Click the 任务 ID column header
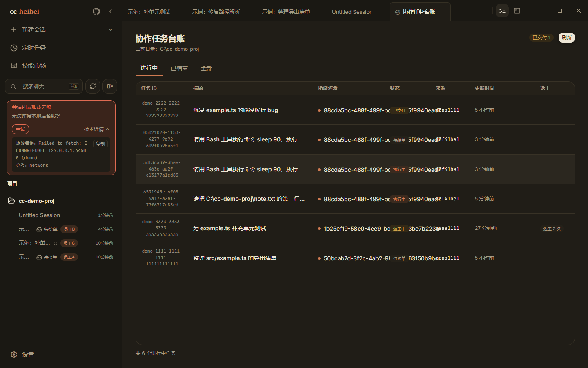This screenshot has height=368, width=588. click(149, 88)
